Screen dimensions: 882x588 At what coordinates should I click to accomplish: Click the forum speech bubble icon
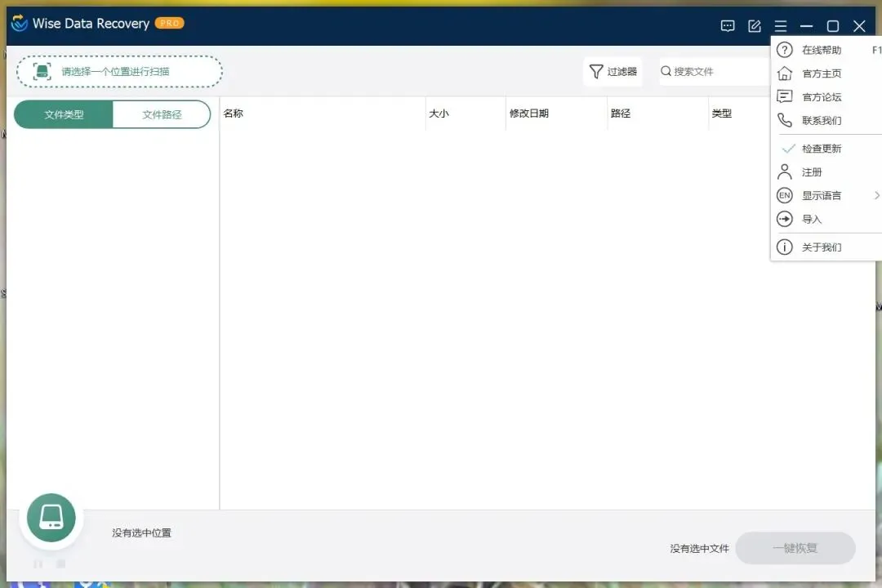[x=784, y=97]
